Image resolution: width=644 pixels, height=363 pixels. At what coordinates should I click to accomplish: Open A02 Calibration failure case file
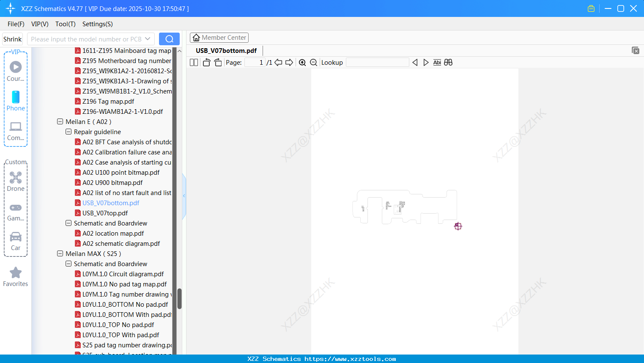[x=127, y=152]
